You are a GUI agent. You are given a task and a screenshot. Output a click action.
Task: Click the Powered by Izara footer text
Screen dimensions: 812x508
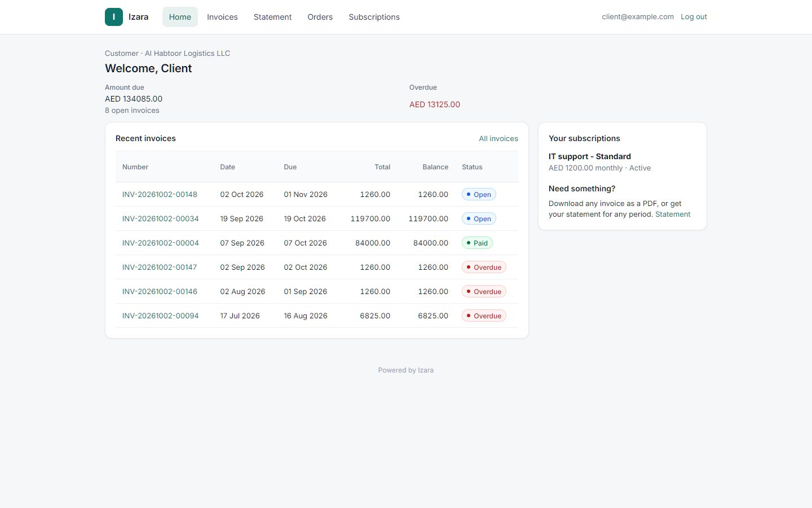[x=406, y=370]
